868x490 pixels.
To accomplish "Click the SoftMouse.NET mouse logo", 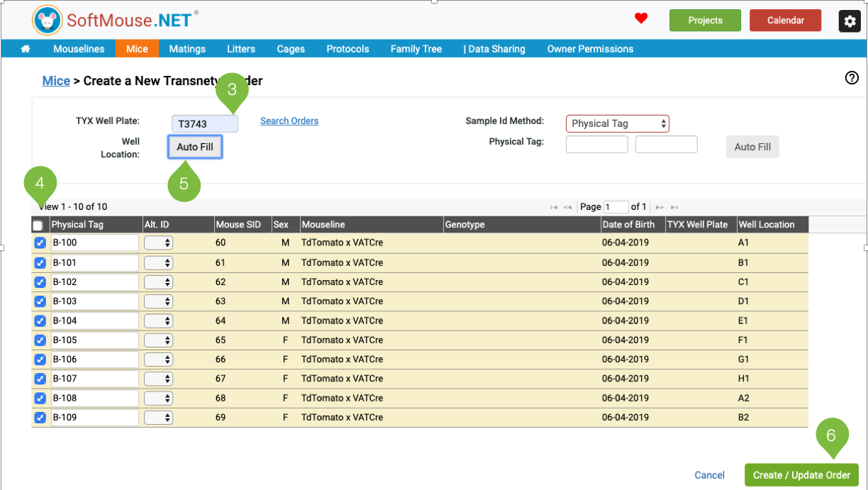I will click(x=47, y=21).
